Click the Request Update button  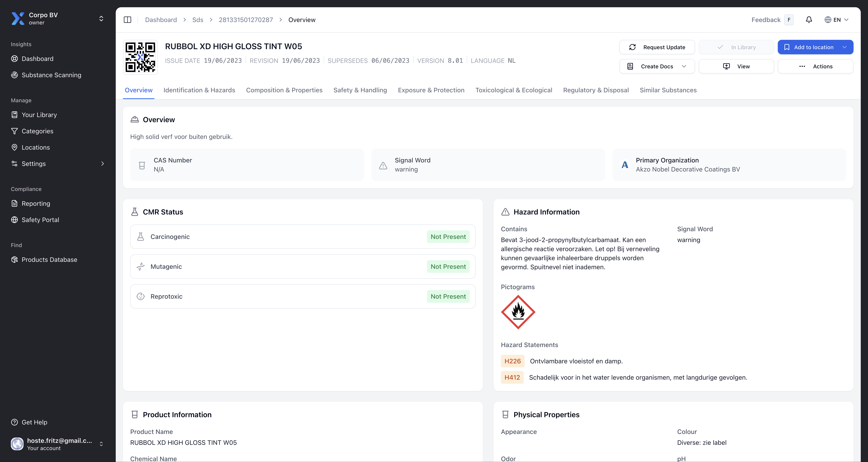[x=657, y=47]
